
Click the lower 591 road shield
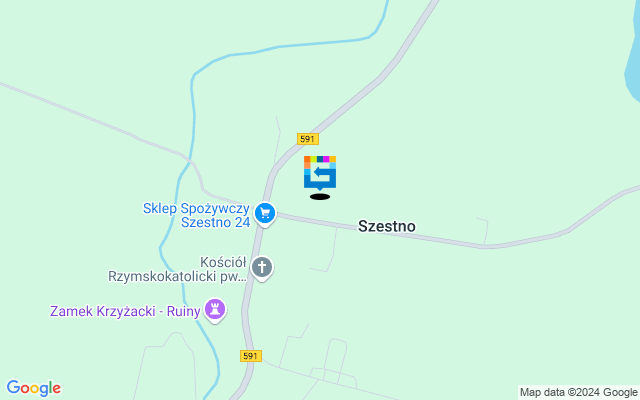[x=251, y=356]
